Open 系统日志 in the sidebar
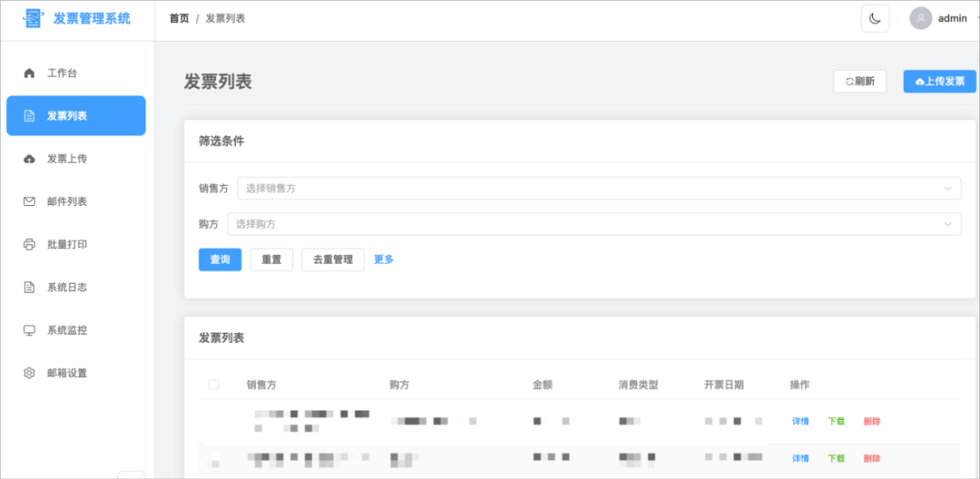980x479 pixels. point(76,288)
